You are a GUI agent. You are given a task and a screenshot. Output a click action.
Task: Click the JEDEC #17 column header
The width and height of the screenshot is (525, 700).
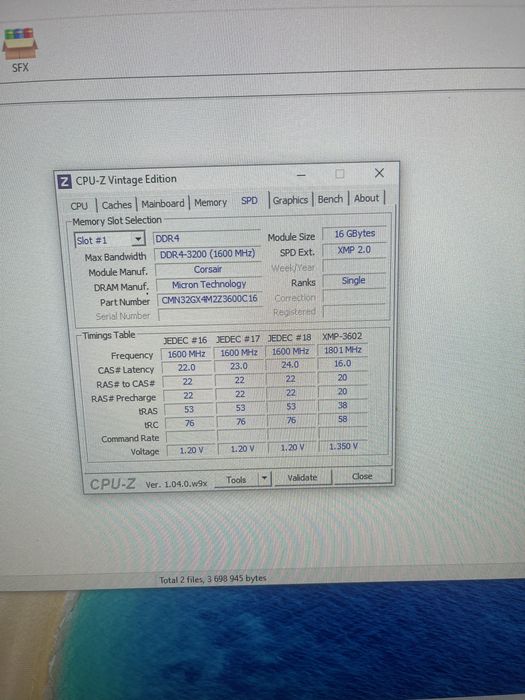click(238, 339)
